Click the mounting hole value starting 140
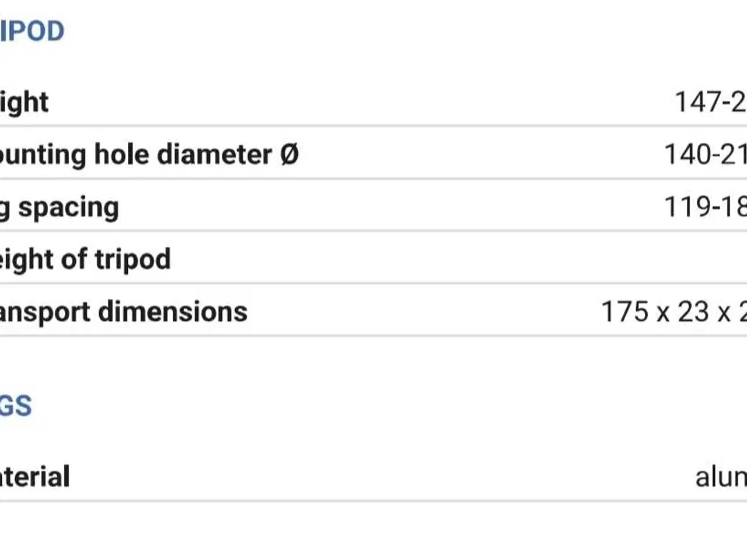Screen dimensions: 747x560 tap(705, 155)
